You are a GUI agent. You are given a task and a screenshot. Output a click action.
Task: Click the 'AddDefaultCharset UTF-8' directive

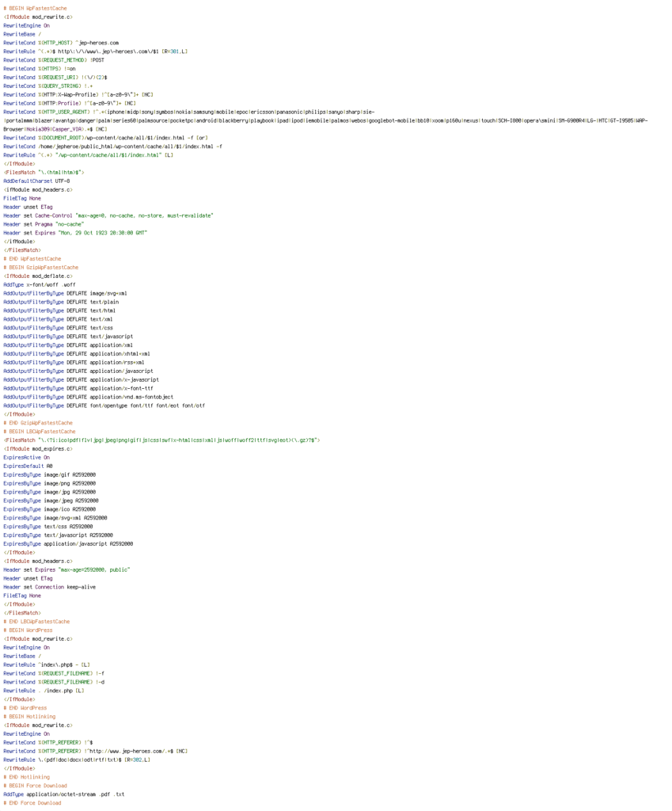pyautogui.click(x=36, y=181)
